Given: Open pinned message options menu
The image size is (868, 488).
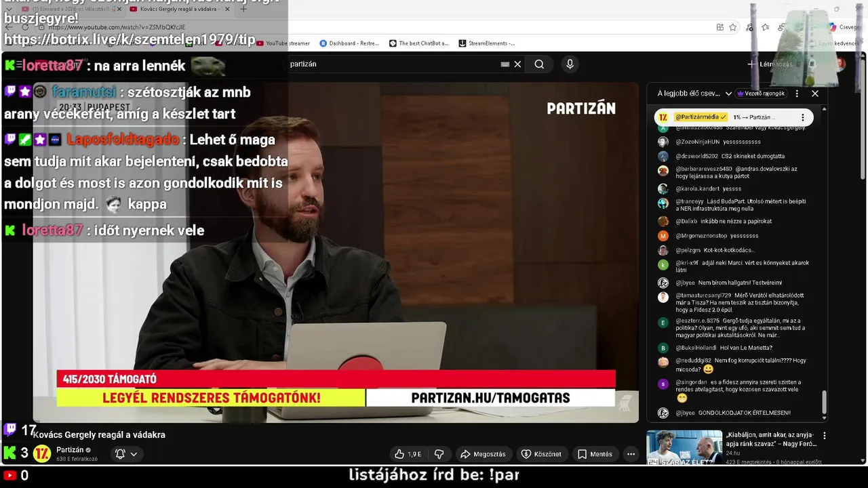Looking at the screenshot, I should pyautogui.click(x=803, y=117).
